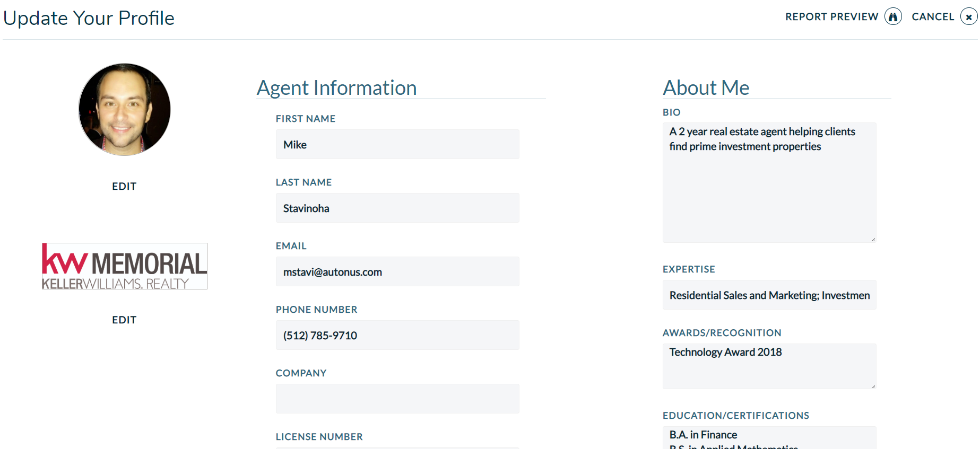The width and height of the screenshot is (980, 449).
Task: Click the Awards/Recognition text area
Action: point(769,366)
